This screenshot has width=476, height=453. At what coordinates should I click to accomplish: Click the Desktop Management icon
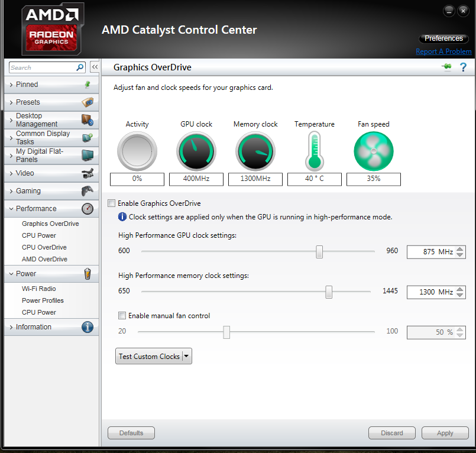88,120
